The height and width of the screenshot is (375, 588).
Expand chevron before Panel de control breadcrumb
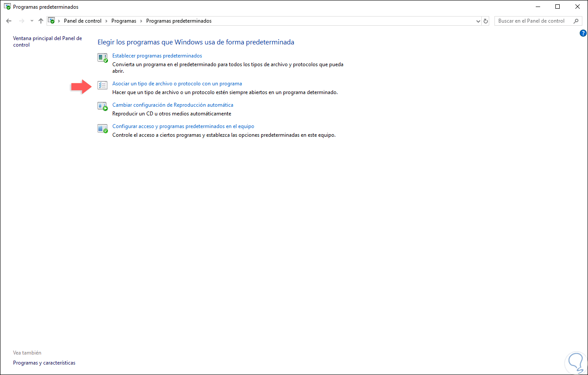click(59, 21)
